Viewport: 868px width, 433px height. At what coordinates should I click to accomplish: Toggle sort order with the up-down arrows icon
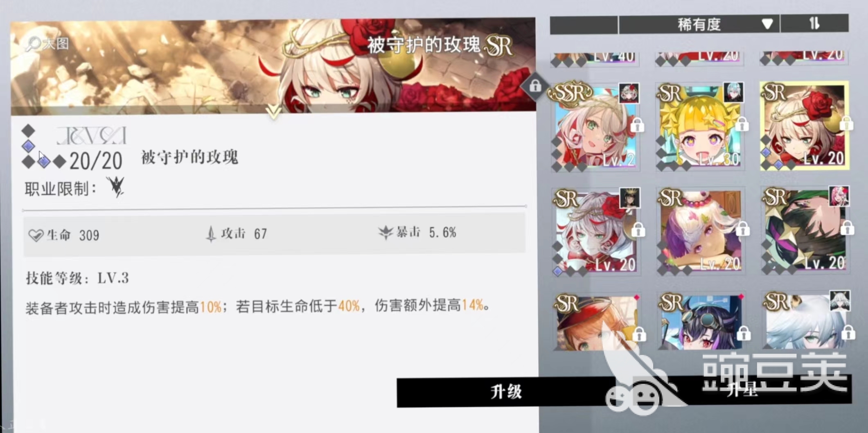[x=814, y=23]
